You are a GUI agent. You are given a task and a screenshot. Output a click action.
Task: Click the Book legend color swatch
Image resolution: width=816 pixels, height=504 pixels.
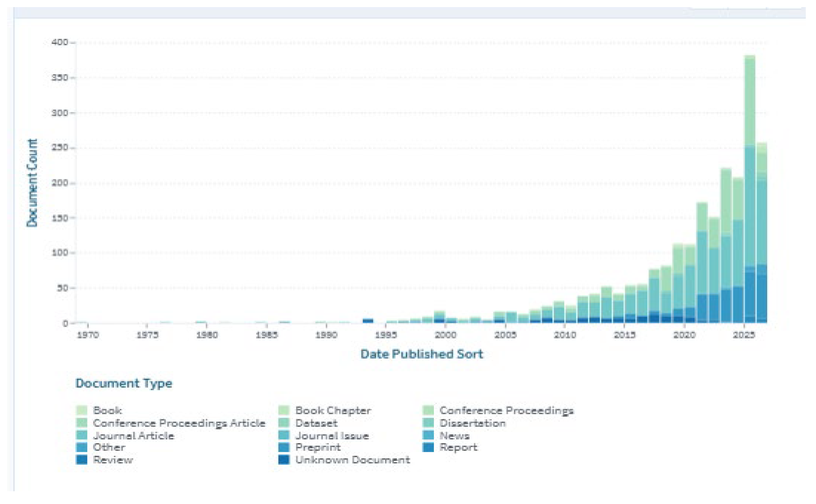tap(81, 410)
